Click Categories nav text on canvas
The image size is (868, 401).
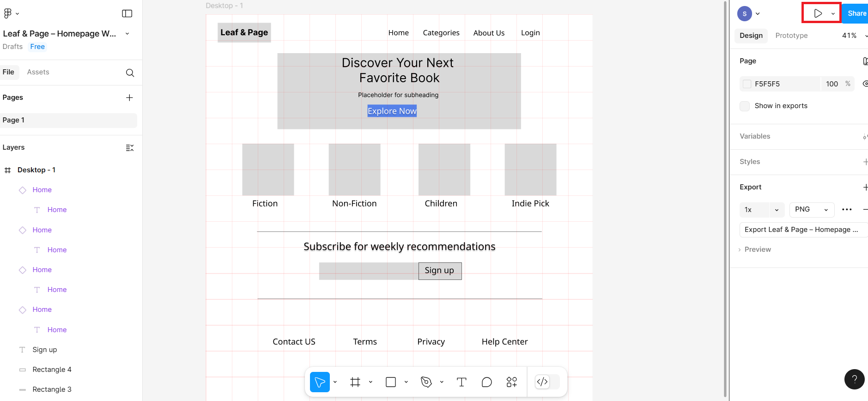click(441, 33)
